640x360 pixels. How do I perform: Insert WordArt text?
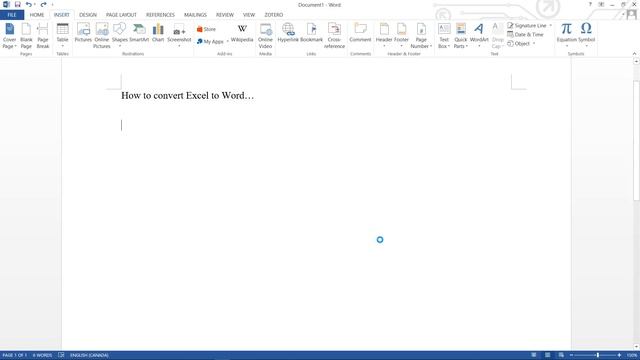coord(479,35)
